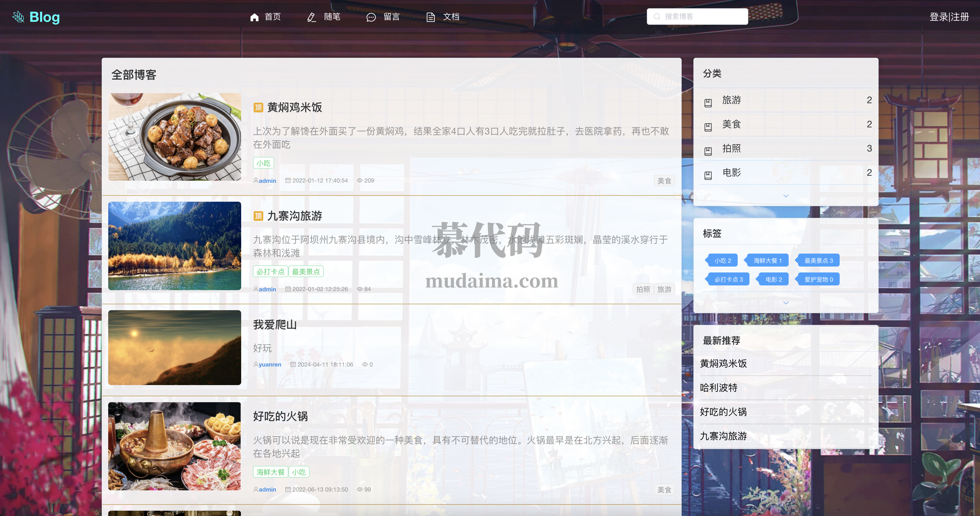This screenshot has width=980, height=516.
Task: Open the 留言 nav menu item
Action: point(392,17)
